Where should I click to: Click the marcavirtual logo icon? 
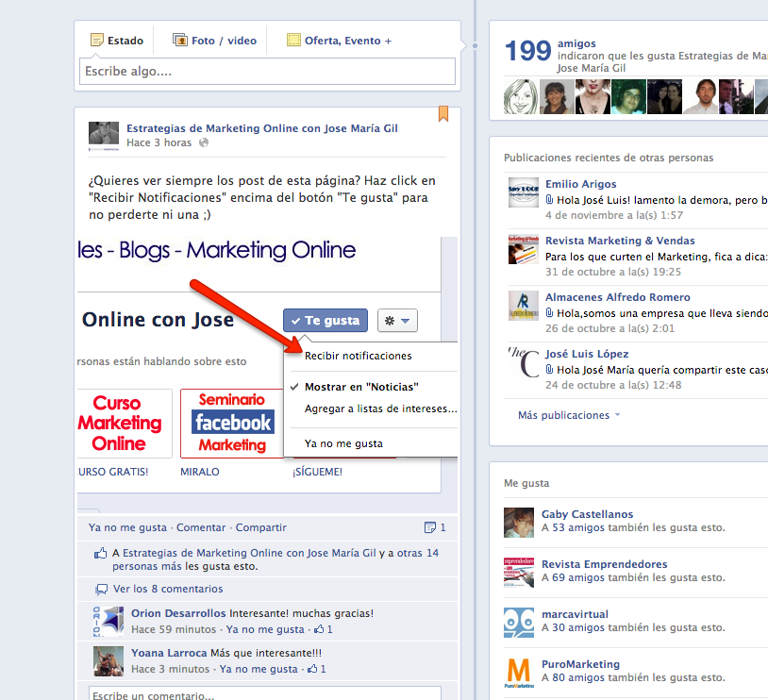(519, 623)
